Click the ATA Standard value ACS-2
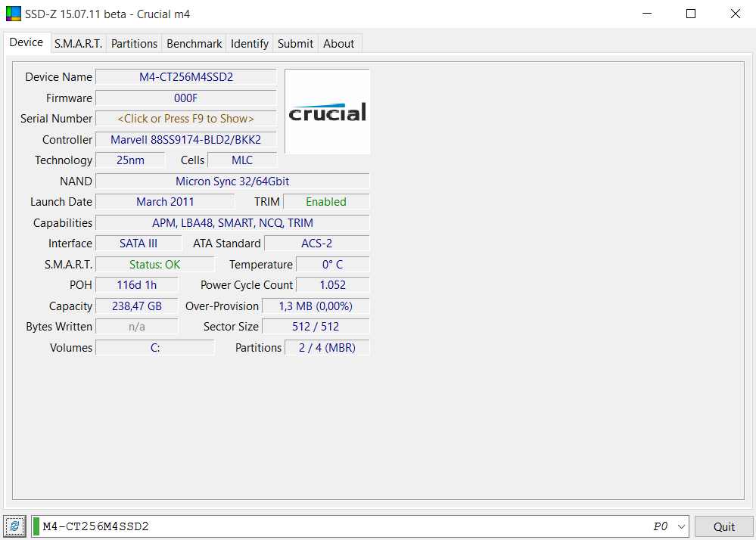Screen dimensions: 756x540 [317, 244]
